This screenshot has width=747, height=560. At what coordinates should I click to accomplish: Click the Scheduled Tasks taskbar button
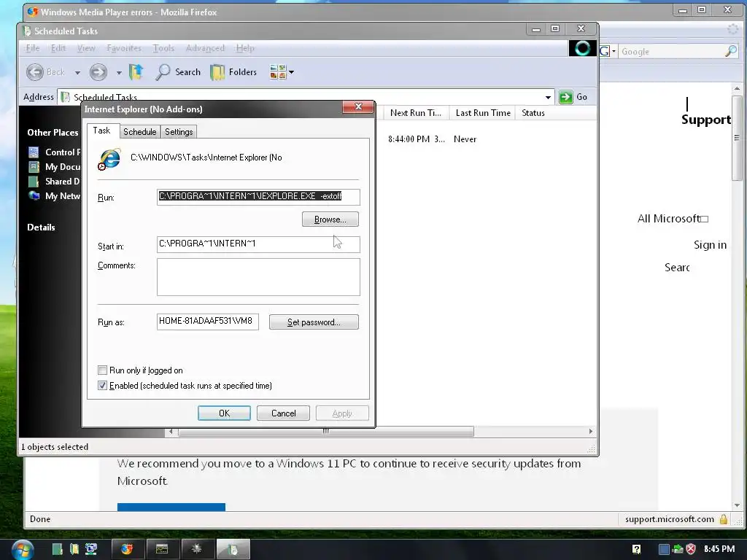click(233, 549)
